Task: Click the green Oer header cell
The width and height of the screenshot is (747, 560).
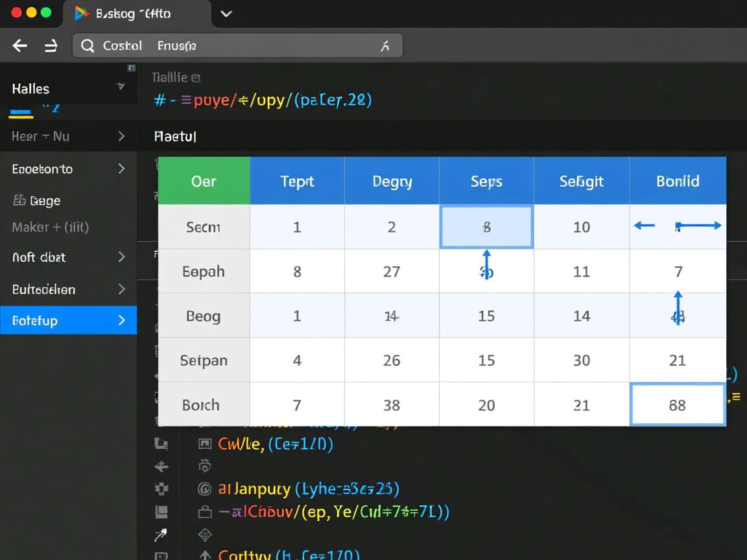Action: 204,181
